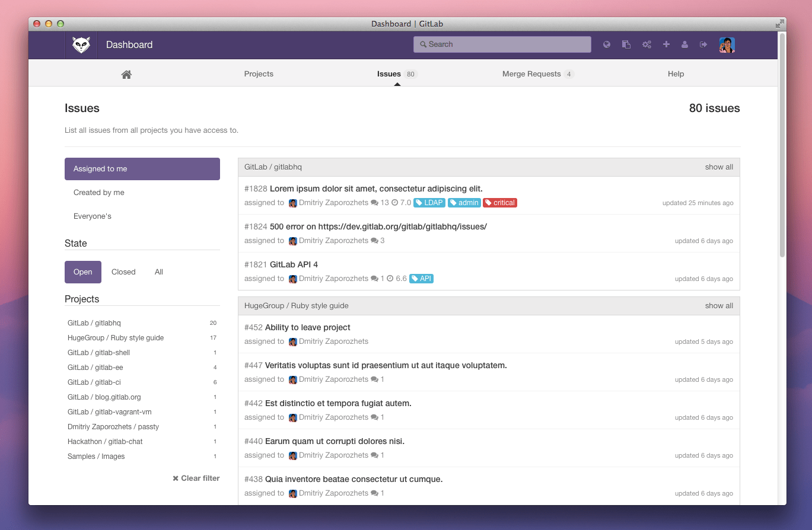
Task: Select the All state filter
Action: pyautogui.click(x=158, y=272)
